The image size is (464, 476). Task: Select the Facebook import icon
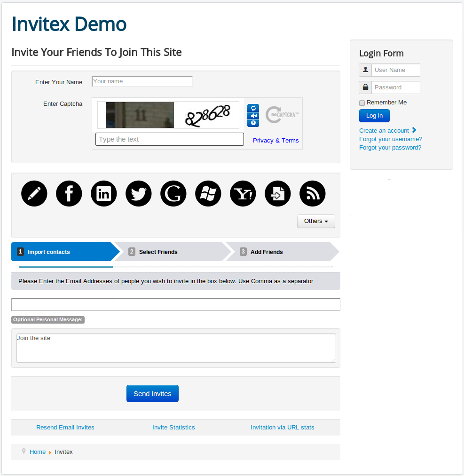tap(69, 193)
